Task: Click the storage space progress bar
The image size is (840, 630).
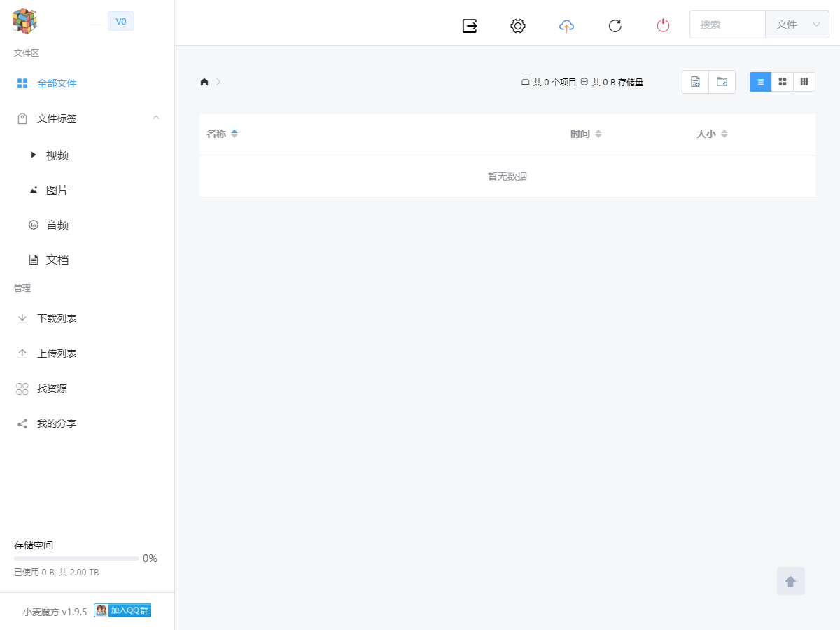Action: [x=77, y=558]
